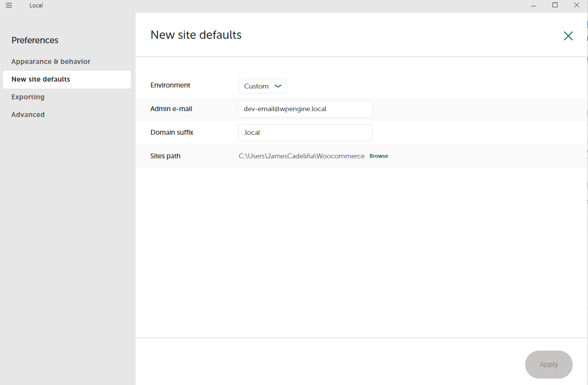Screen dimensions: 588x385
Task: Maximize the Local window
Action: (555, 5)
